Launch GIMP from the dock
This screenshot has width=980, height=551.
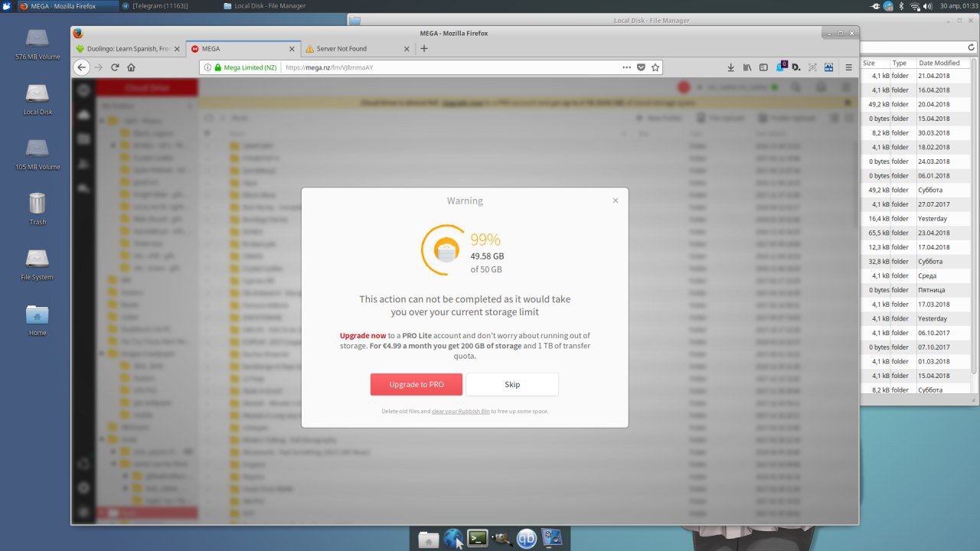(x=502, y=539)
